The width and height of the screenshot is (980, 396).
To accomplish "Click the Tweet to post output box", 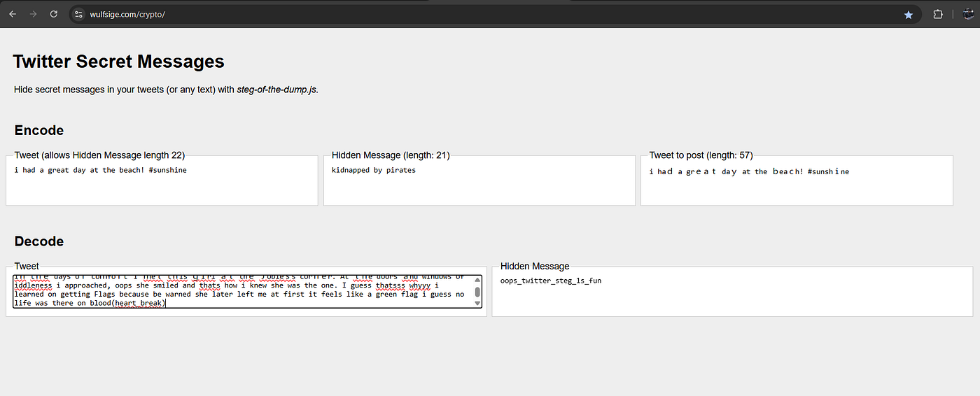I will 797,181.
